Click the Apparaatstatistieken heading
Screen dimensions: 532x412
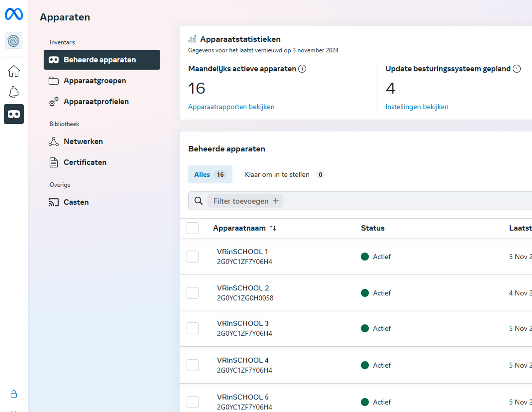point(240,39)
